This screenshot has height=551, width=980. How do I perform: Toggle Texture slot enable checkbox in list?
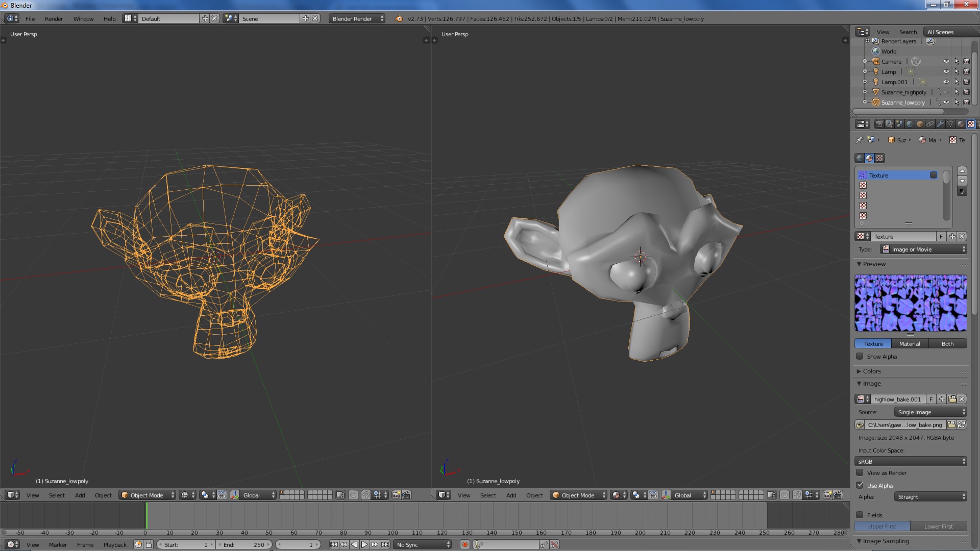click(x=934, y=175)
